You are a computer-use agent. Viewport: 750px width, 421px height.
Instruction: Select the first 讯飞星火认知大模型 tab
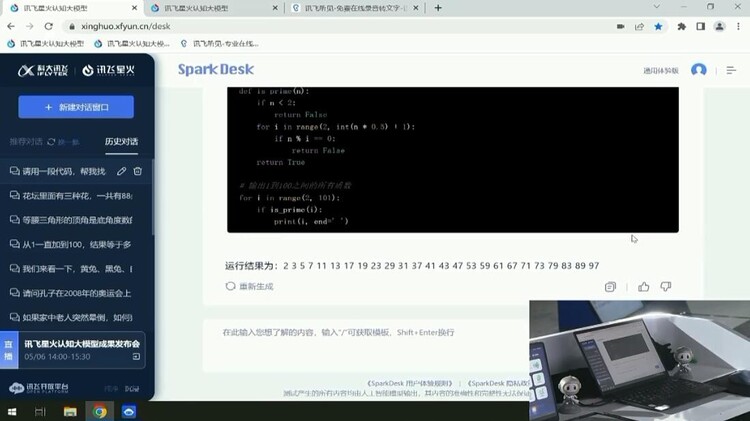point(72,8)
